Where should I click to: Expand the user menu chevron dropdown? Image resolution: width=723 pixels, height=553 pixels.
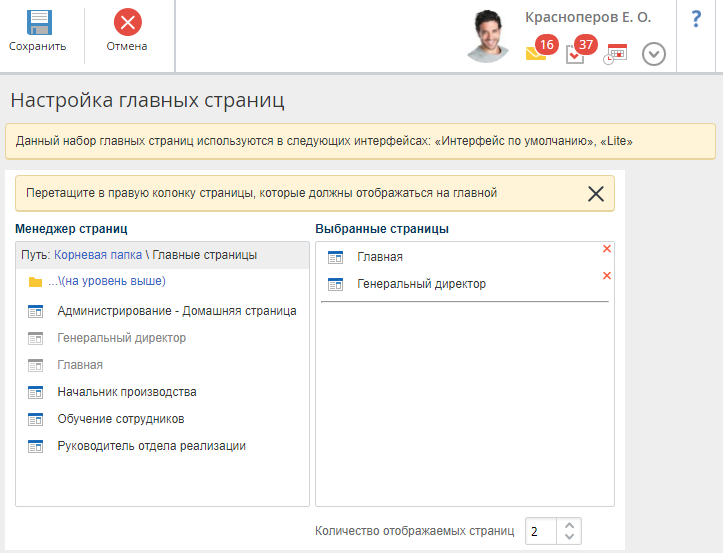coord(653,54)
